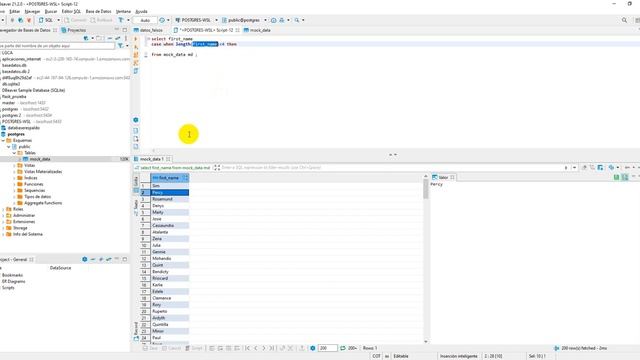The height and width of the screenshot is (360, 640).
Task: Expand the Funciones folder
Action: 14,184
